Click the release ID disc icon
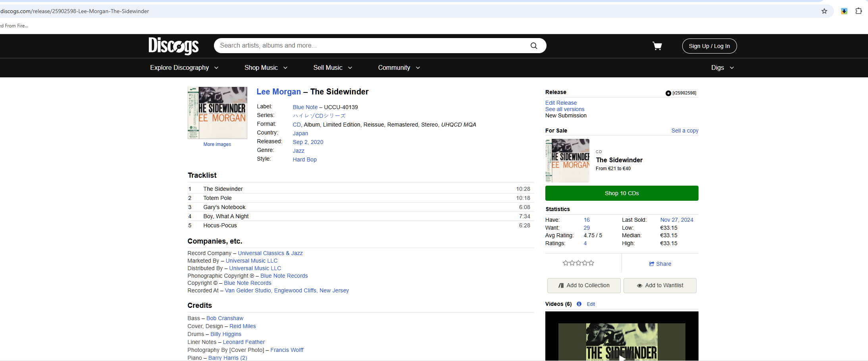The height and width of the screenshot is (361, 868). [x=668, y=93]
